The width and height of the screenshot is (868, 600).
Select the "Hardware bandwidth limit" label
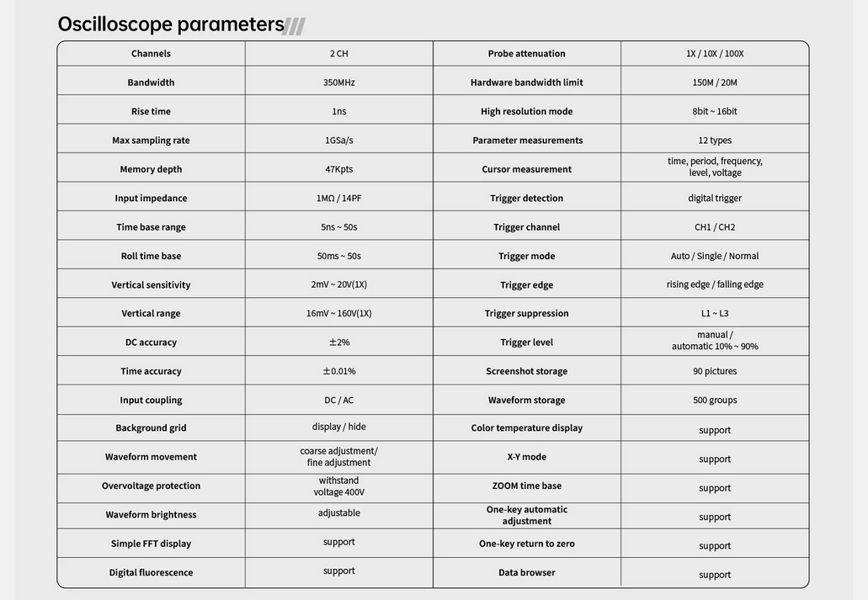tap(526, 82)
